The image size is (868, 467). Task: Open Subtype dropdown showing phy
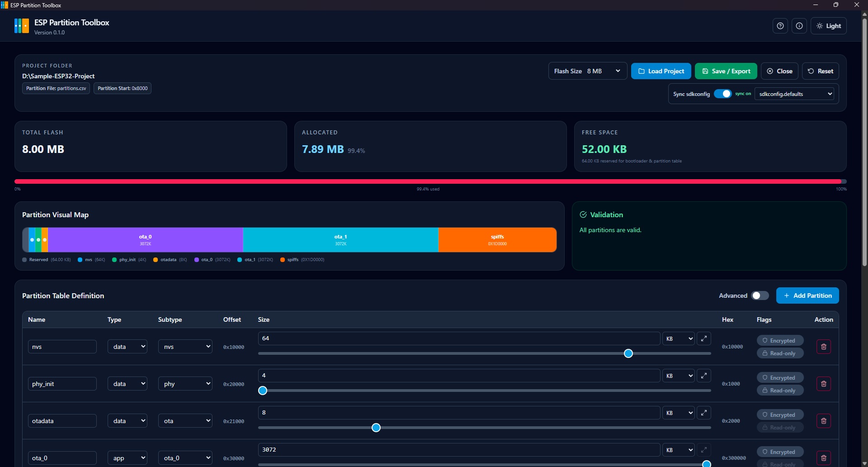pyautogui.click(x=185, y=384)
